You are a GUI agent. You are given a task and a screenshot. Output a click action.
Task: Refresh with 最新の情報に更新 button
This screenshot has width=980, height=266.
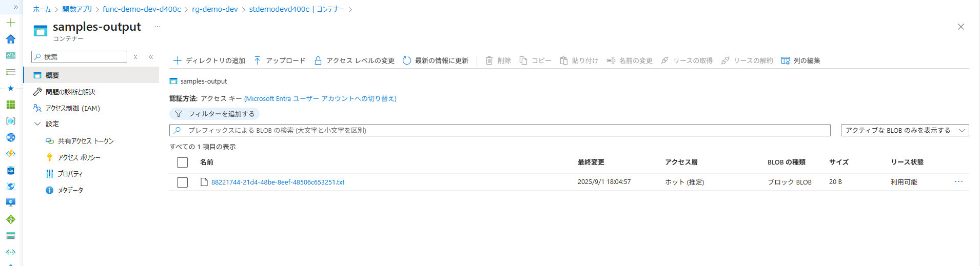(436, 60)
